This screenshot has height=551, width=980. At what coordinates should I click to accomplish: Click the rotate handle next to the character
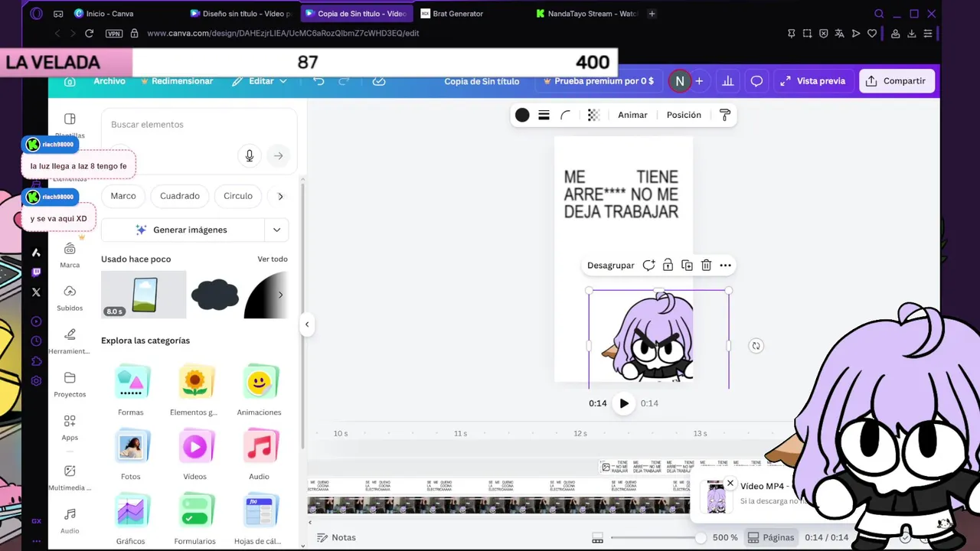756,346
